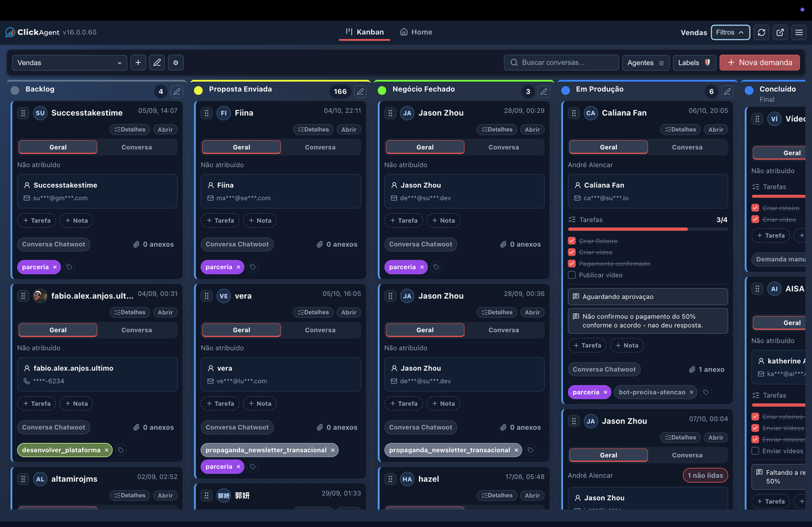Add a Tarefa on Fiina card
812x527 pixels.
pyautogui.click(x=219, y=221)
